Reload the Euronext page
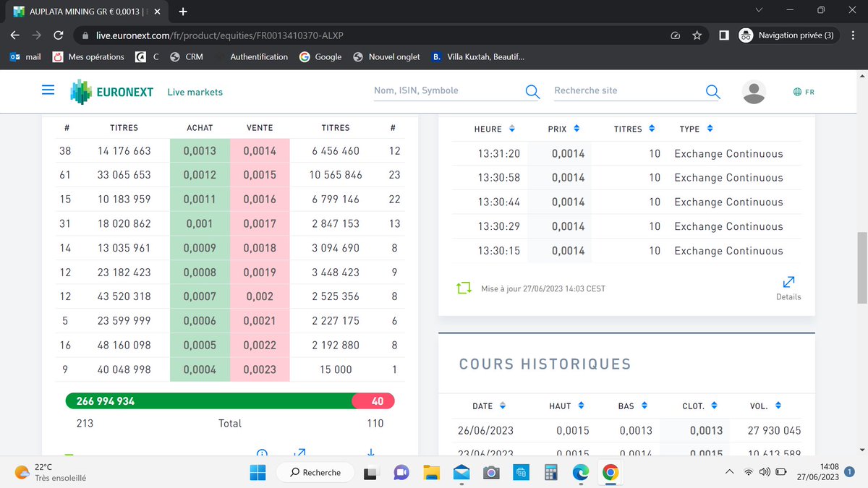Image resolution: width=868 pixels, height=488 pixels. 59,35
